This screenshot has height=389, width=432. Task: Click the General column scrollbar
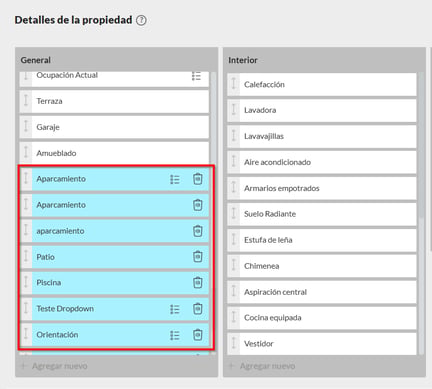(x=213, y=213)
